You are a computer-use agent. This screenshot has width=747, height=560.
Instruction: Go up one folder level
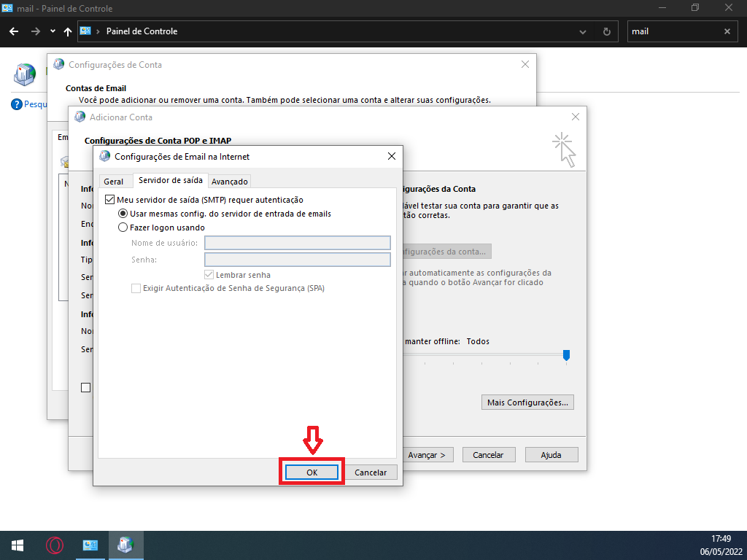(68, 31)
